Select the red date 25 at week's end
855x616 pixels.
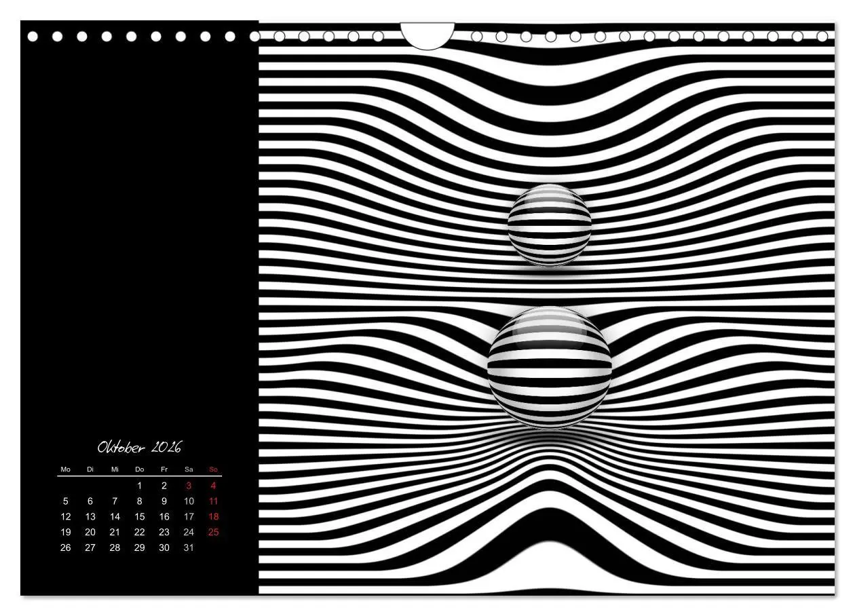[212, 533]
